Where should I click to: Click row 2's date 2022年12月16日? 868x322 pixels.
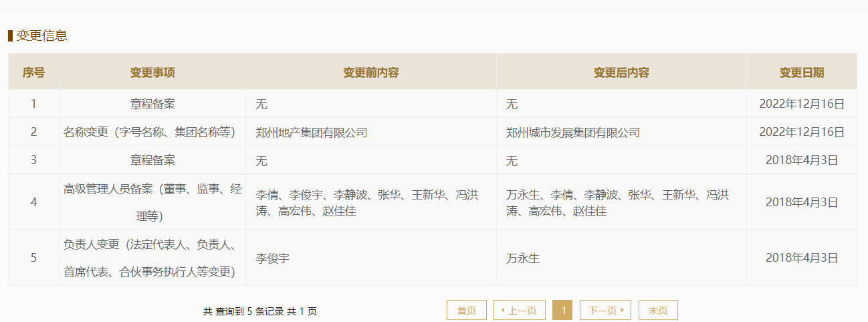coord(802,132)
